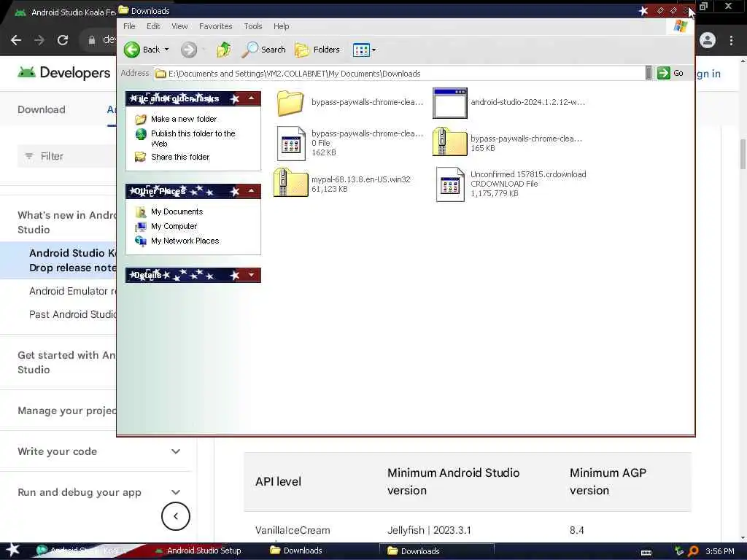Viewport: 747px width, 560px height.
Task: Open My Computer under Other Places
Action: click(174, 226)
